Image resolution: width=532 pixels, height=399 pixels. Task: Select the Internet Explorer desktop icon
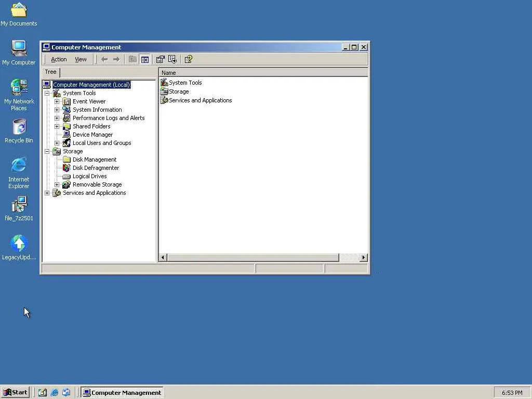tap(19, 165)
